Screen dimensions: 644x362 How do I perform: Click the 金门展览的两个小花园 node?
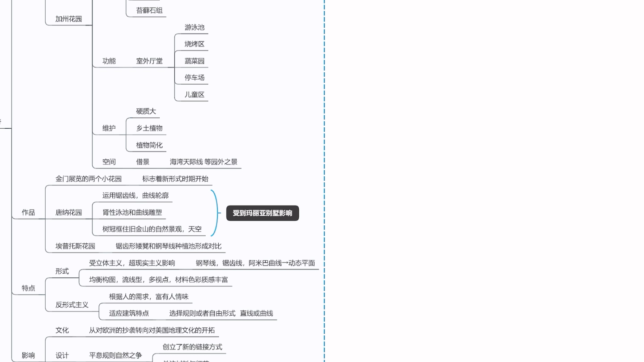pos(89,179)
